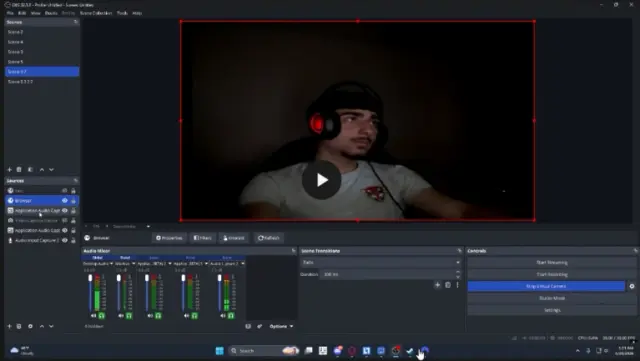This screenshot has width=640, height=361.
Task: Open the File menu
Action: pyautogui.click(x=10, y=13)
